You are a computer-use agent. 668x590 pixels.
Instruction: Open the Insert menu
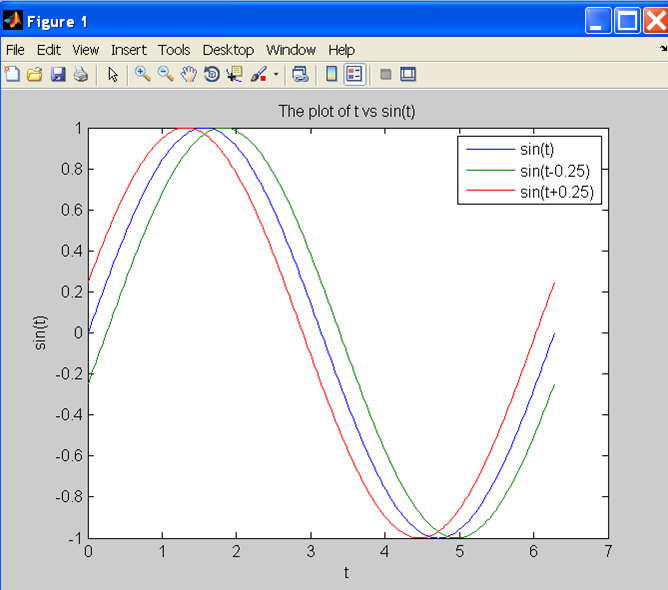pos(128,49)
